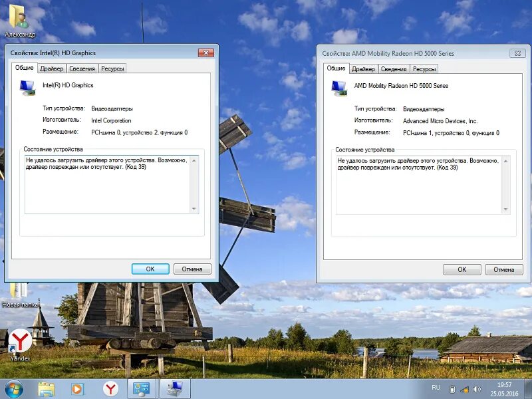The height and width of the screenshot is (399, 532).
Task: Click the 'Advanced Micro Devices, Inc.' value
Action: click(440, 121)
